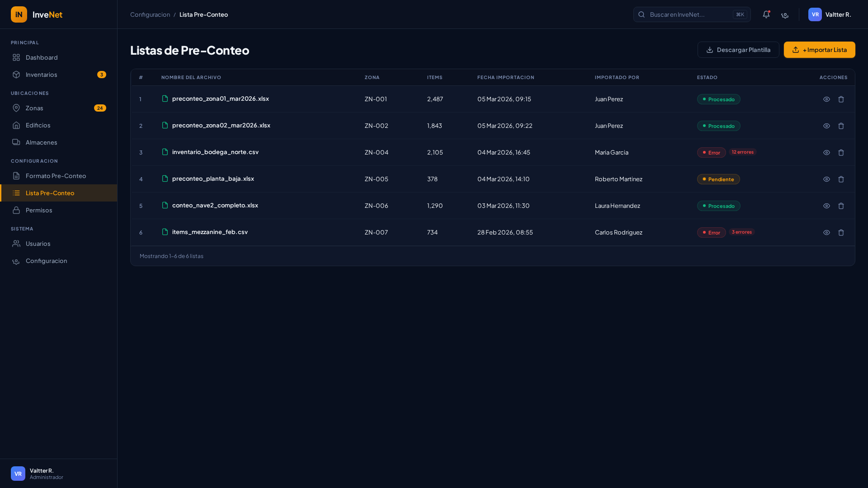Delete inventario_bodega_norte.csv using trash icon

click(841, 153)
